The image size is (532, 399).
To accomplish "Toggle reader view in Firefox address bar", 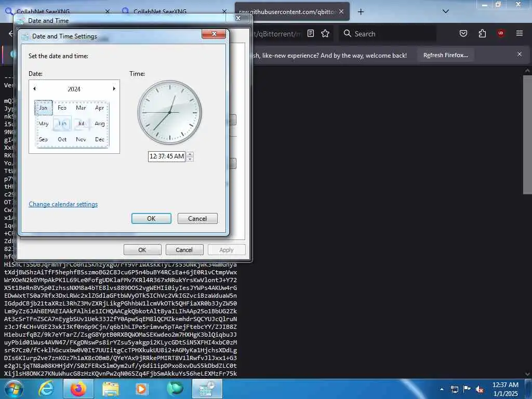I will [x=311, y=34].
